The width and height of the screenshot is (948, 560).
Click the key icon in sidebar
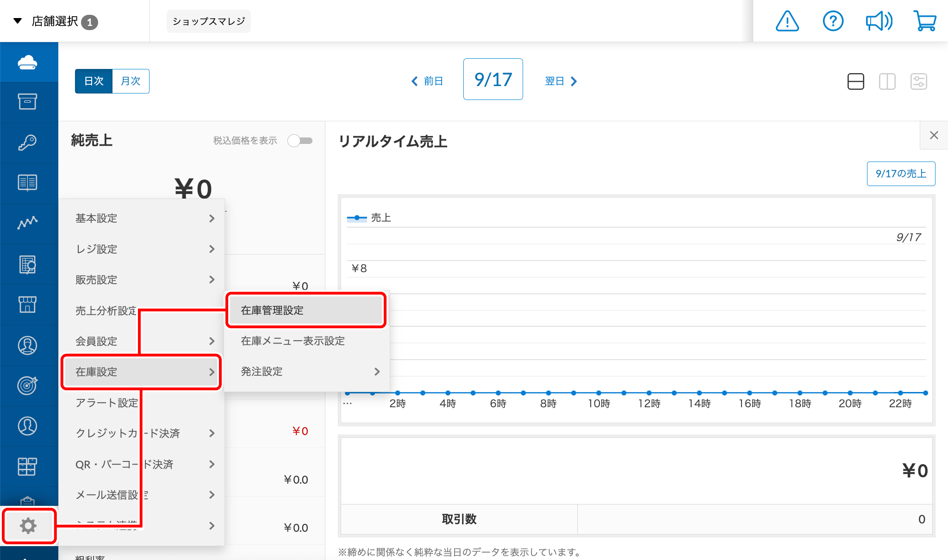28,143
